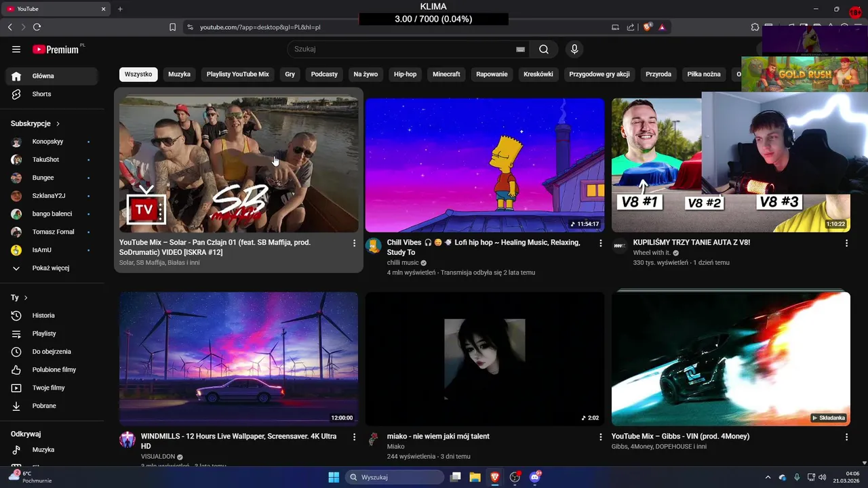Open Bungee subscription channel
This screenshot has height=488, width=868.
coord(52,178)
